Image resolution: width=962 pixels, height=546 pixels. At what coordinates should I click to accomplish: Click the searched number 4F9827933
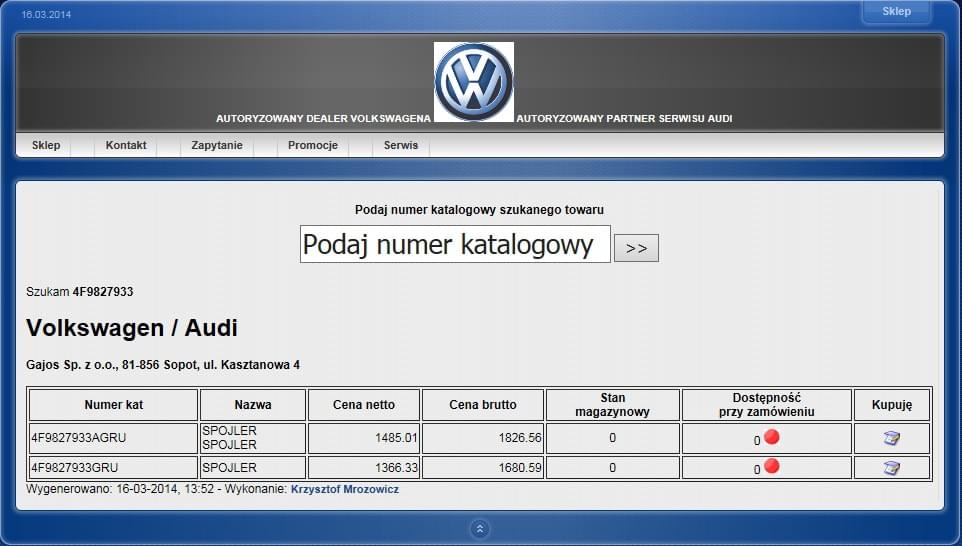click(x=102, y=292)
